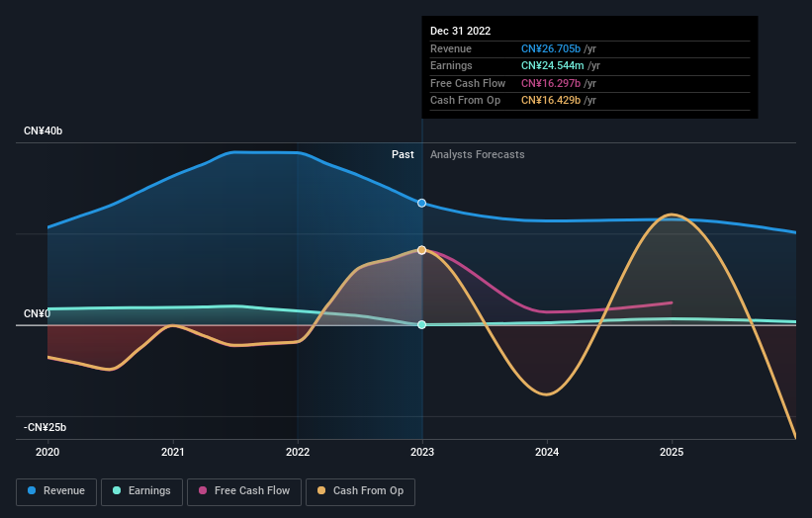Toggle the Revenue legend button
812x518 pixels.
coord(56,491)
